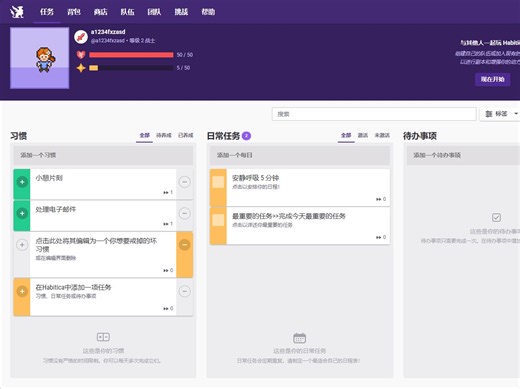Show 激活 dailies filter

point(363,135)
